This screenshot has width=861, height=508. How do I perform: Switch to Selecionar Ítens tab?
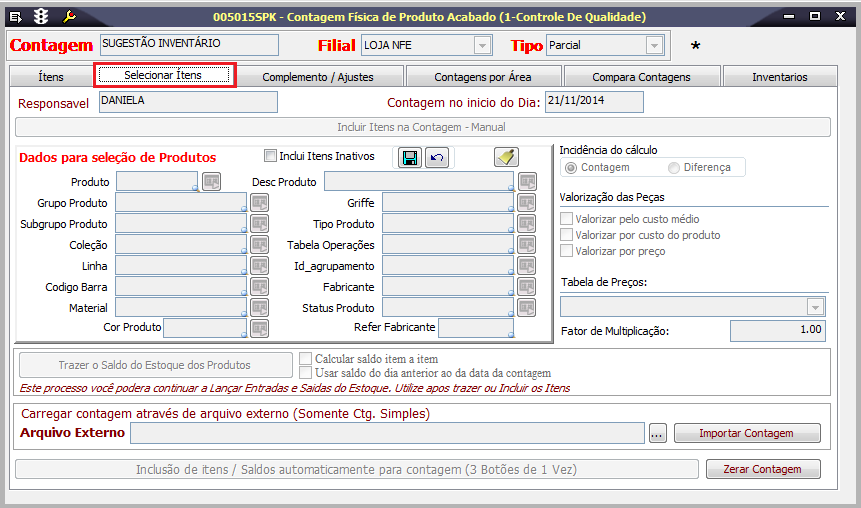(x=163, y=75)
